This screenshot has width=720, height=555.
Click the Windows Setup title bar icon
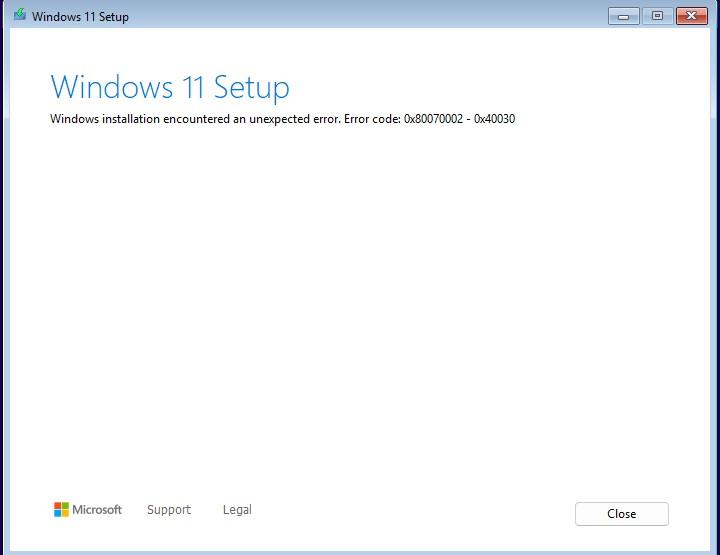coord(20,15)
